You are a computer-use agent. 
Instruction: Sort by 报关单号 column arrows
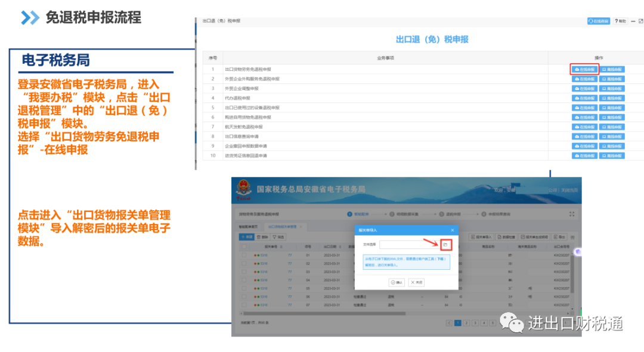tap(281, 247)
